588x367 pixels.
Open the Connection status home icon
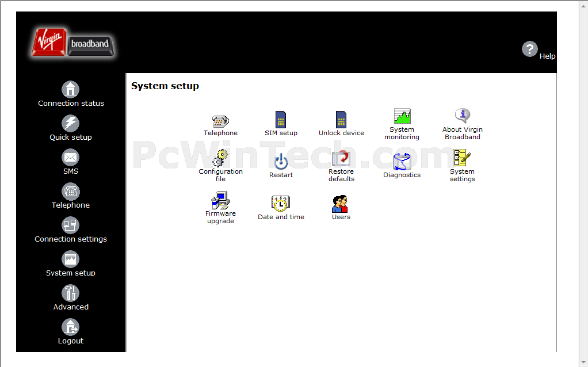pyautogui.click(x=71, y=89)
